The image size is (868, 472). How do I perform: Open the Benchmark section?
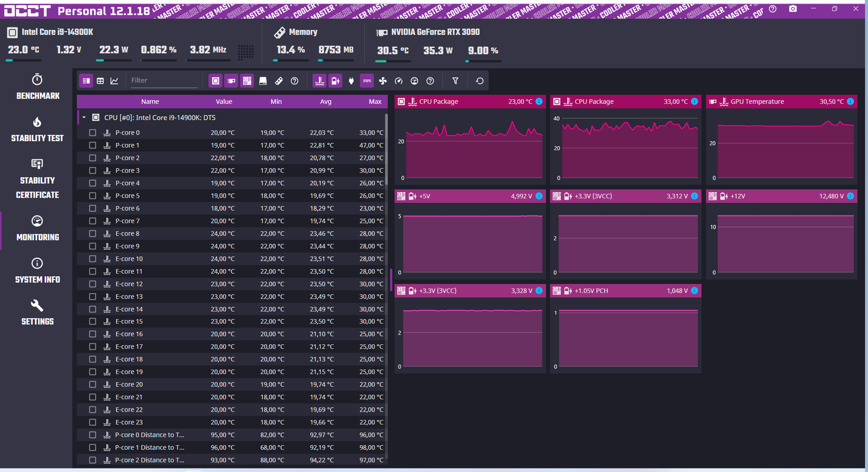coord(38,87)
